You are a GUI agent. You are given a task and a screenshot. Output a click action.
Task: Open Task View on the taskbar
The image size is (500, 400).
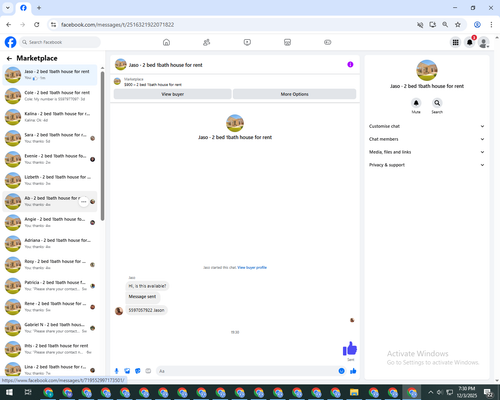click(28, 392)
